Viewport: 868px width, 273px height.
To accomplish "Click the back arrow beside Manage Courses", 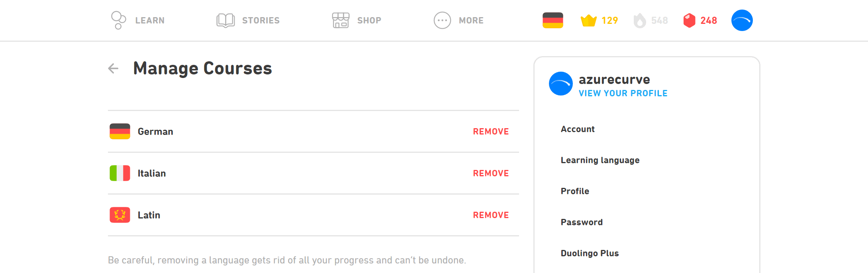I will (114, 68).
